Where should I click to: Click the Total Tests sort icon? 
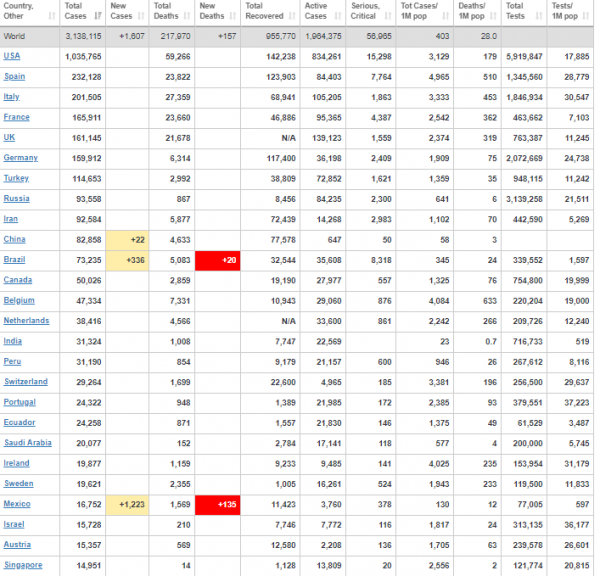pos(539,16)
